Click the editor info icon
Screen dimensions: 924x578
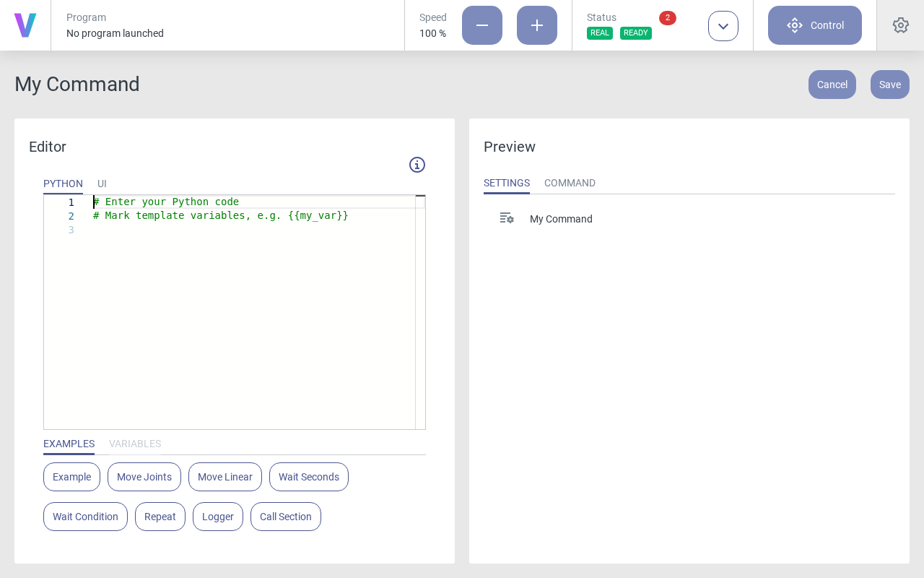point(417,165)
